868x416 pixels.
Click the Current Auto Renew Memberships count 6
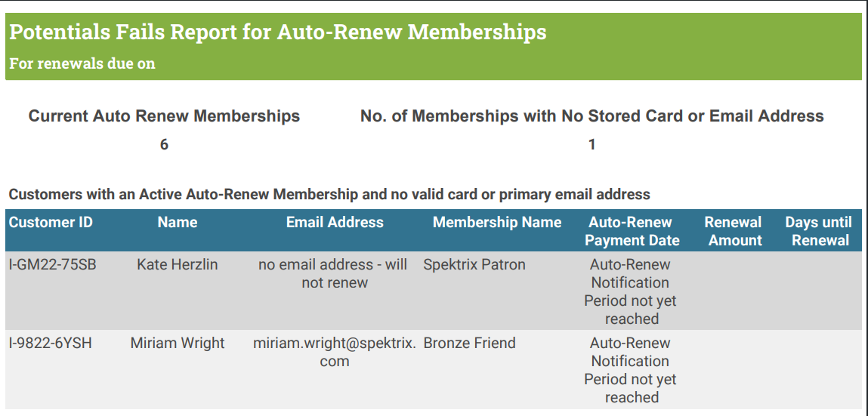point(164,145)
